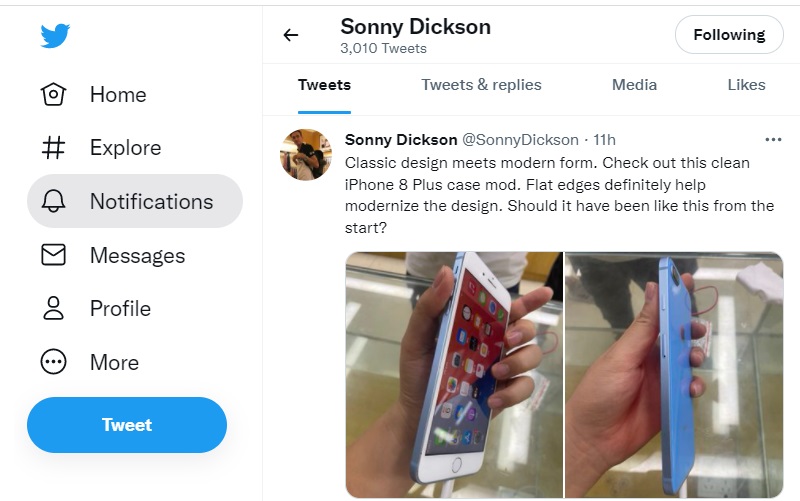The width and height of the screenshot is (800, 501).
Task: Click the Messages envelope icon
Action: pyautogui.click(x=53, y=255)
